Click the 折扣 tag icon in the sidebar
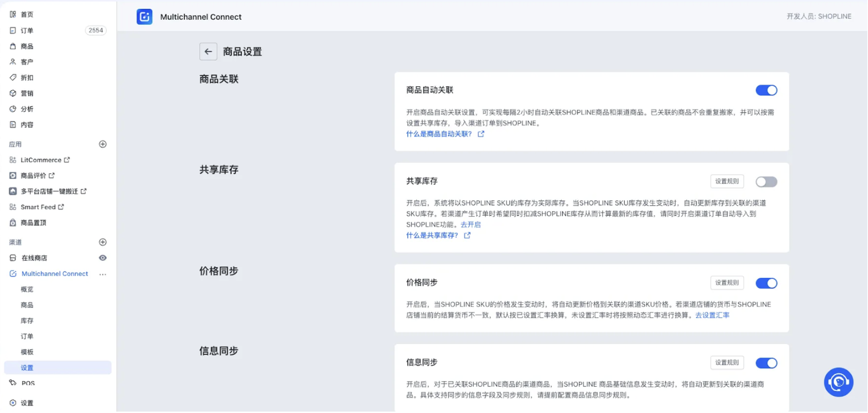The height and width of the screenshot is (413, 868). click(13, 78)
